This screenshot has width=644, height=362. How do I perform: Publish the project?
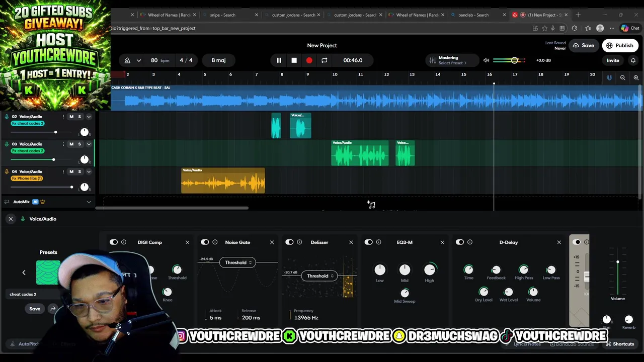pos(620,46)
